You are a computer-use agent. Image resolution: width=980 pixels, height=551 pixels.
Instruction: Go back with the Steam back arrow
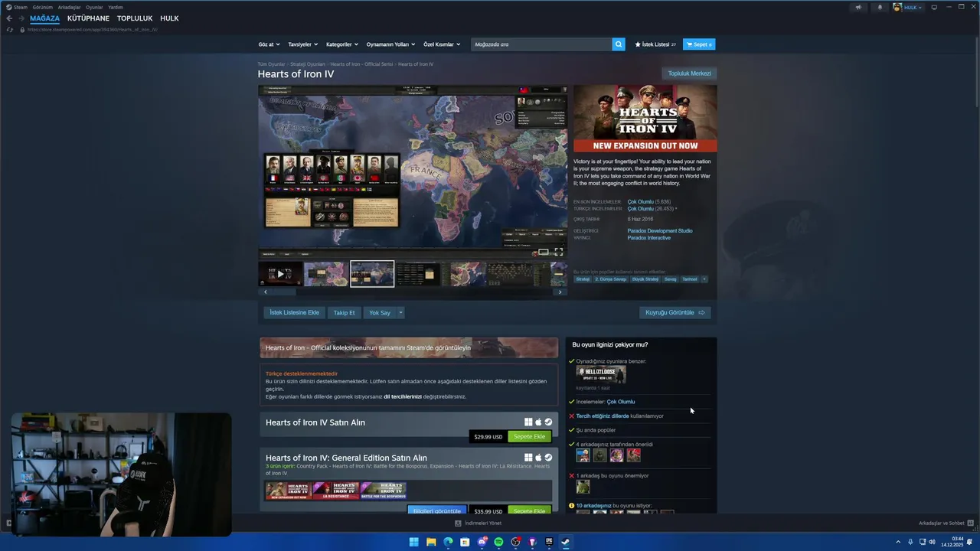coord(9,18)
